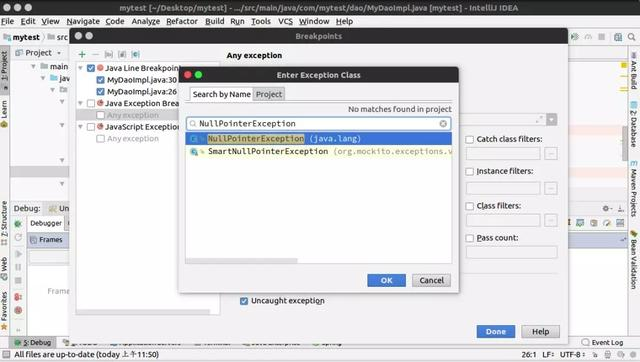Click Instance filters browse button
Viewport: 640px width, 362px height.
pyautogui.click(x=551, y=189)
